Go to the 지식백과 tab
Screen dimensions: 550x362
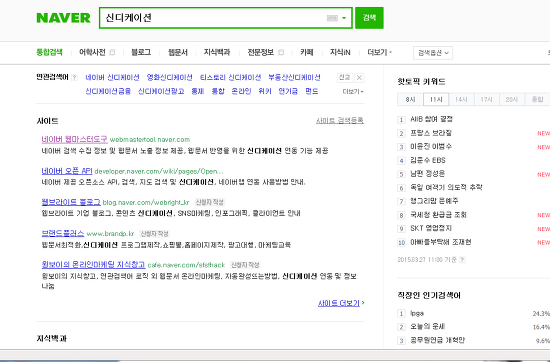(217, 52)
